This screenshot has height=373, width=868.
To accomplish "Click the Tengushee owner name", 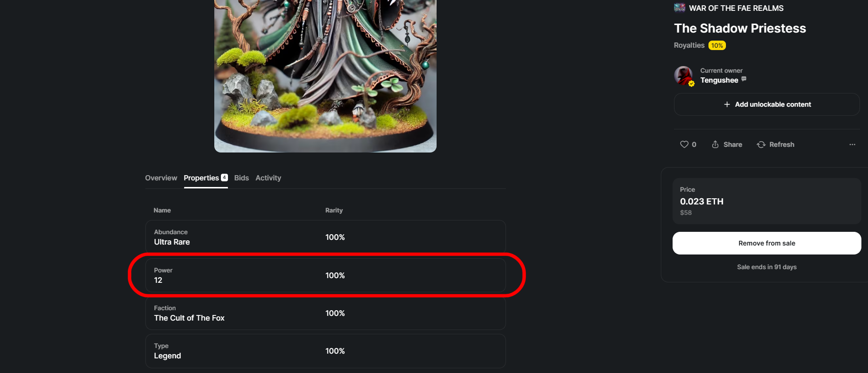I will tap(719, 80).
